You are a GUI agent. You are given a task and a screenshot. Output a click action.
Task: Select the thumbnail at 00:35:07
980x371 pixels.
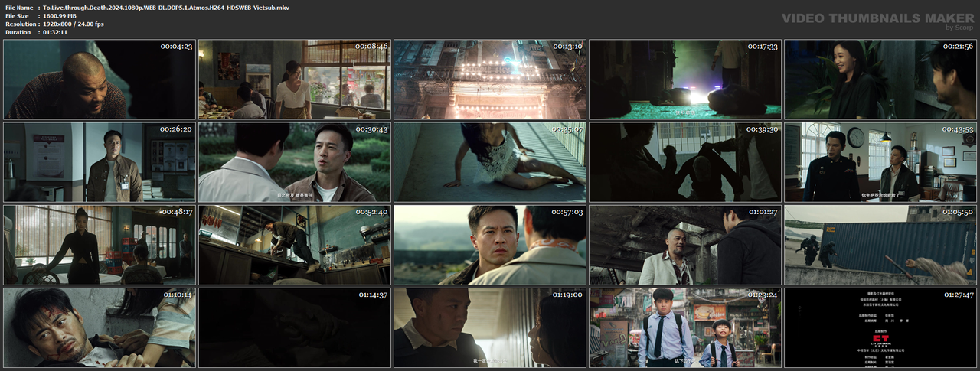[490, 161]
